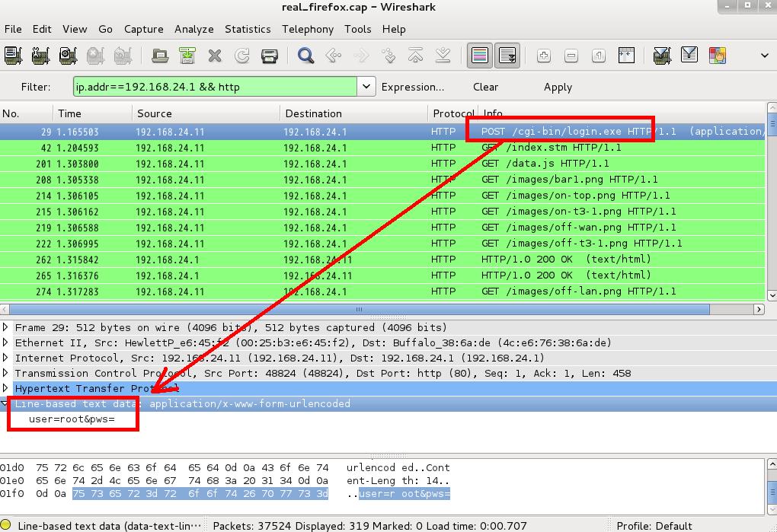Image resolution: width=777 pixels, height=532 pixels.
Task: Sort by the Destination column header
Action: click(353, 113)
